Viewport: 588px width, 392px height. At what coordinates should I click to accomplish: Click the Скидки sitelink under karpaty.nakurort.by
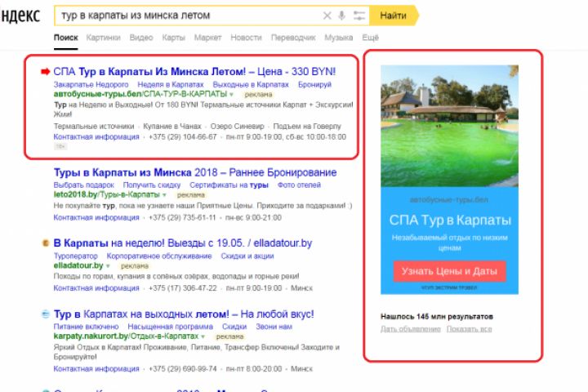[234, 327]
